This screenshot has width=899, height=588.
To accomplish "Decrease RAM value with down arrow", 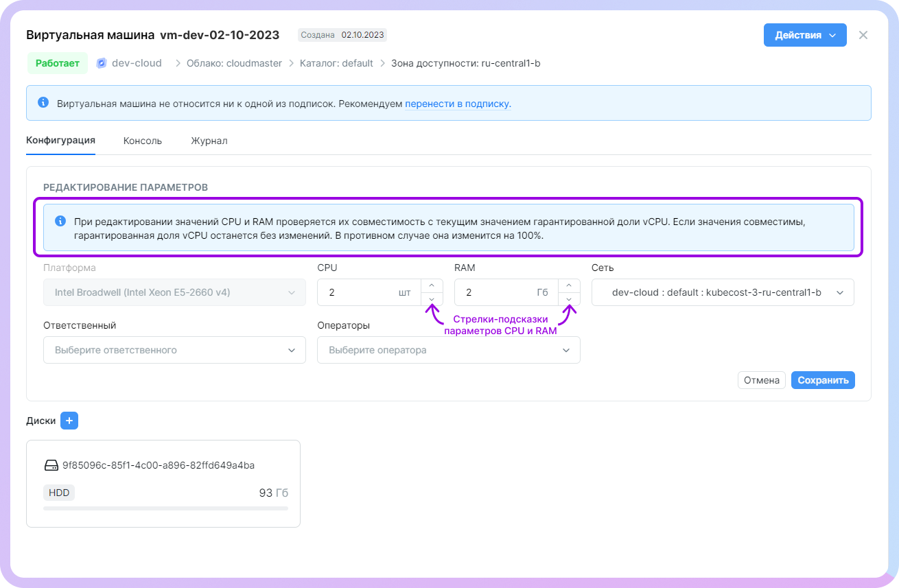I will tap(569, 299).
